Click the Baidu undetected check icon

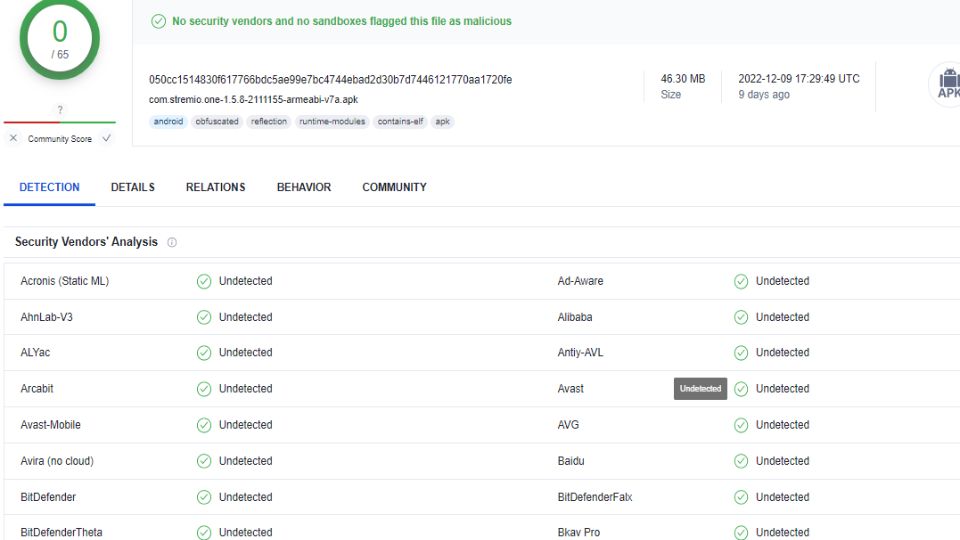click(741, 461)
